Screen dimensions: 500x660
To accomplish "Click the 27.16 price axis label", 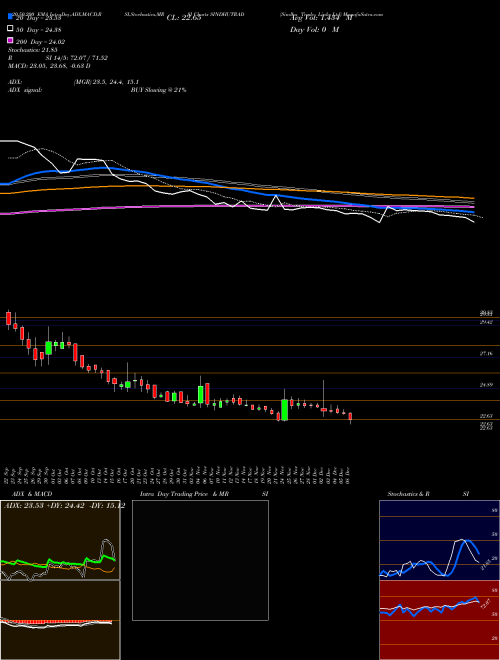I will click(486, 354).
